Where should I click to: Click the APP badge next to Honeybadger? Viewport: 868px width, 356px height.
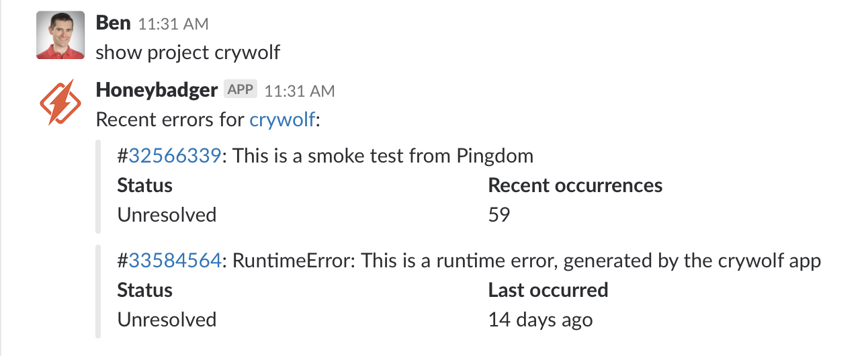pos(241,89)
